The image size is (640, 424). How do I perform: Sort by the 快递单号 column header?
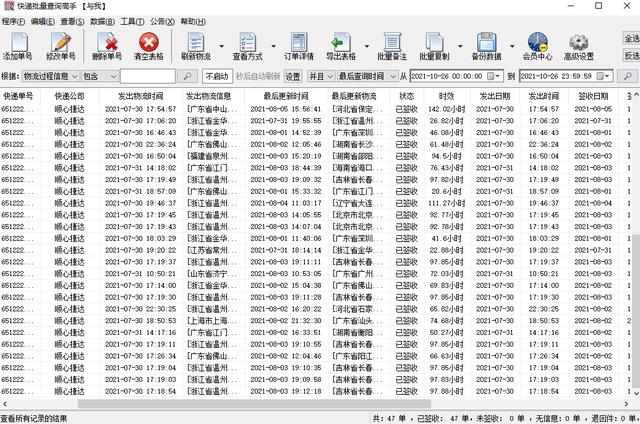(18, 96)
